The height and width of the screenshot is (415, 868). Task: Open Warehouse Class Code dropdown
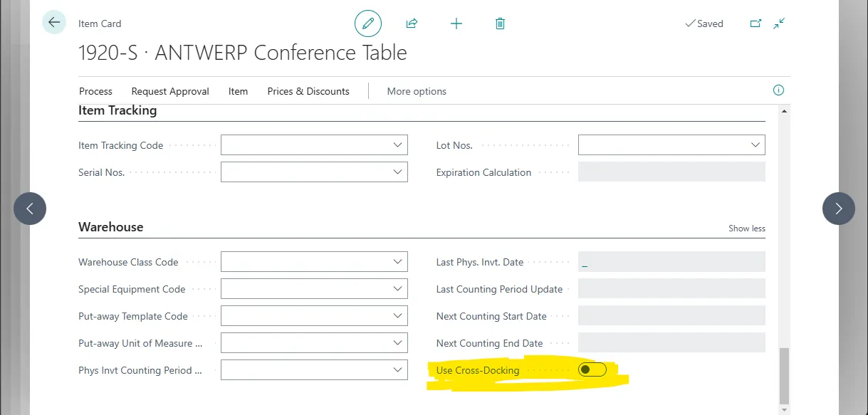coord(398,262)
